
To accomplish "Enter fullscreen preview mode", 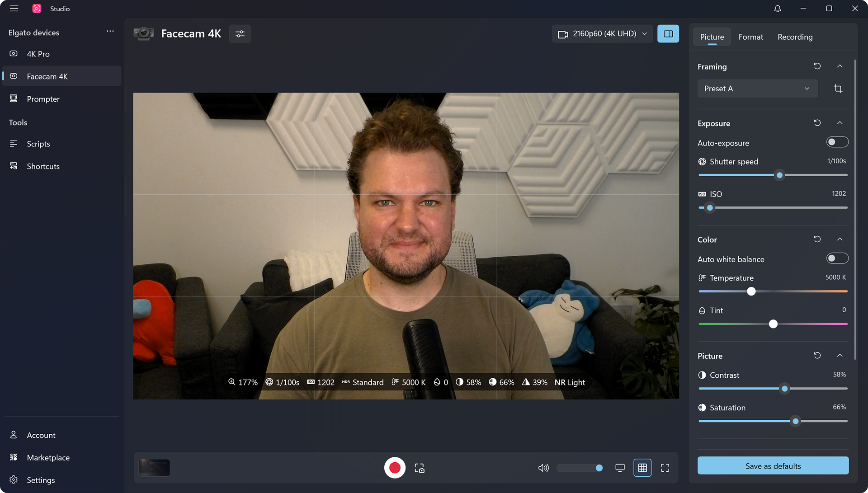I will 665,468.
